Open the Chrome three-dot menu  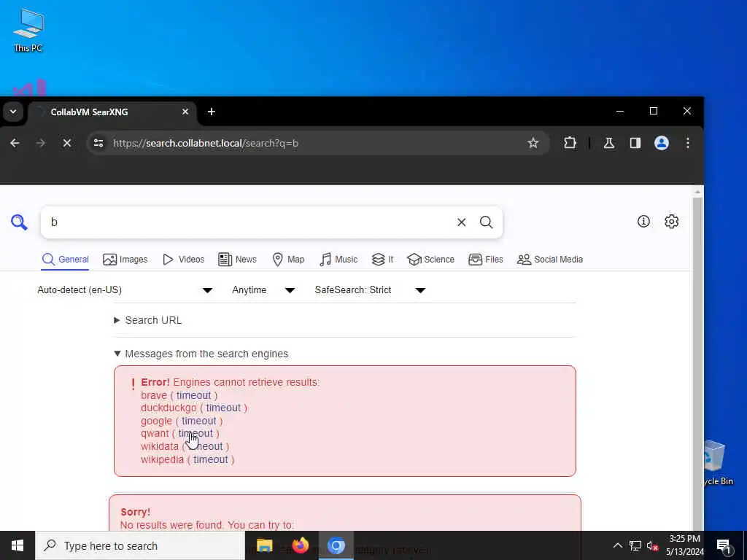coord(687,143)
